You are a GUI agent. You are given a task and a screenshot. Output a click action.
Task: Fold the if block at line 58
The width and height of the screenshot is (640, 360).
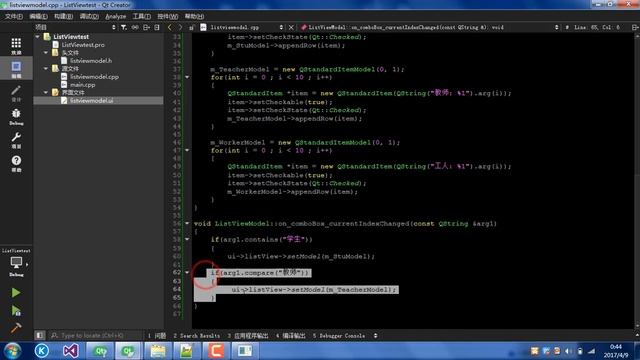pos(187,240)
